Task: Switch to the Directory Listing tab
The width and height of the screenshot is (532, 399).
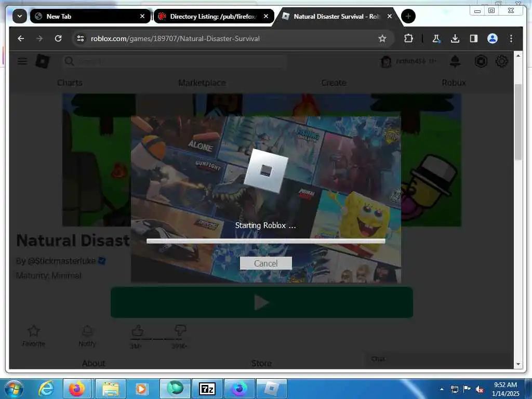Action: click(214, 16)
